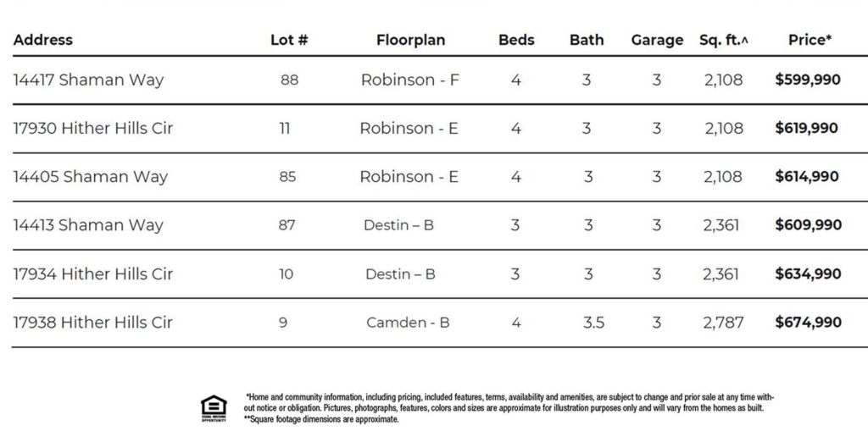
Task: Click the 2,787 square footage value
Action: tap(723, 323)
